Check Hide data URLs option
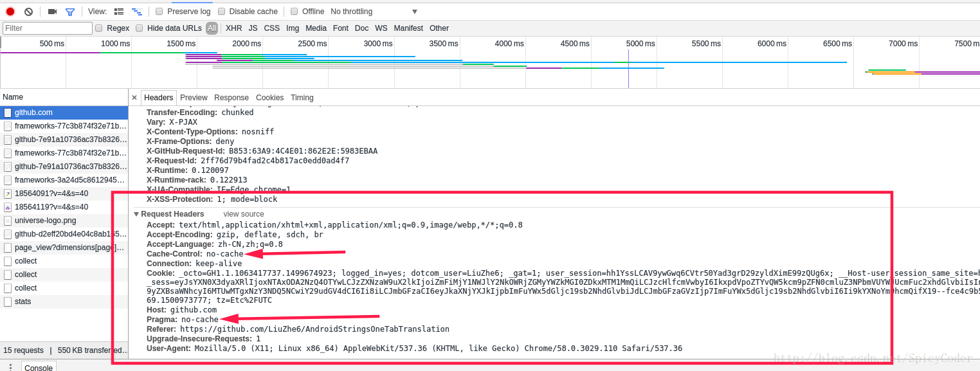The height and width of the screenshot is (371, 980). (140, 28)
